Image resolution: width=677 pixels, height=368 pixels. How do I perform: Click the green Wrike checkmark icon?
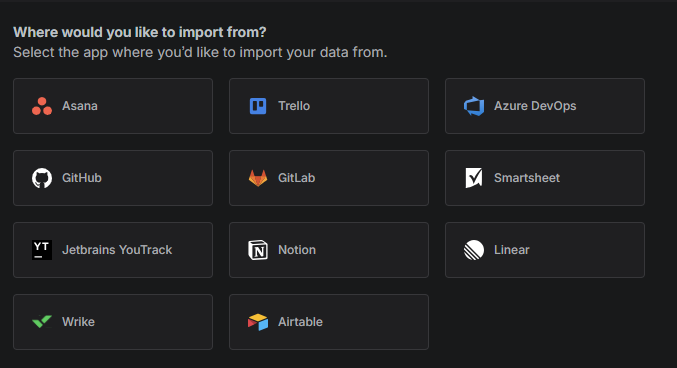[x=42, y=322]
